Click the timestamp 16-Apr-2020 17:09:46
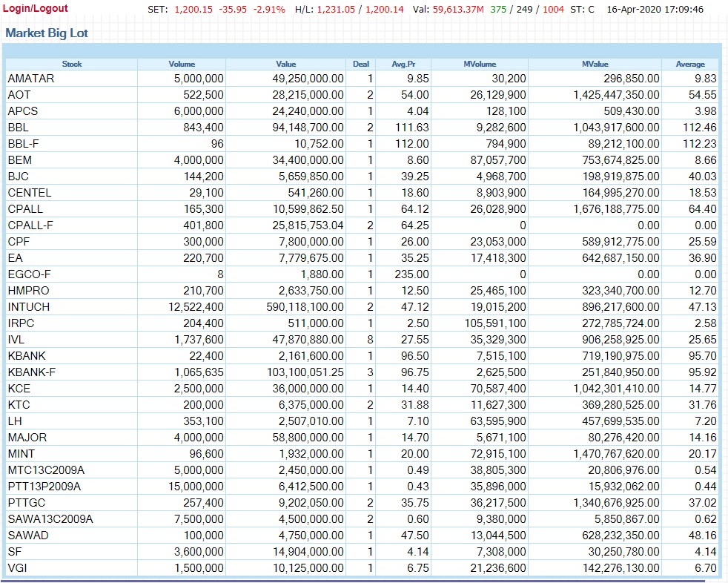This screenshot has height=583, width=728. click(655, 10)
